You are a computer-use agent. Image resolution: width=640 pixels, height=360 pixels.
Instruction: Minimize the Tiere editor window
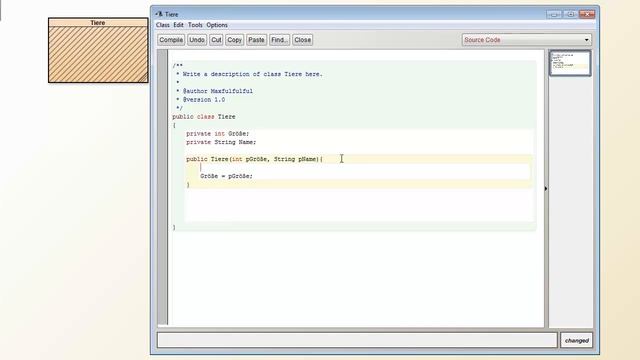click(553, 14)
